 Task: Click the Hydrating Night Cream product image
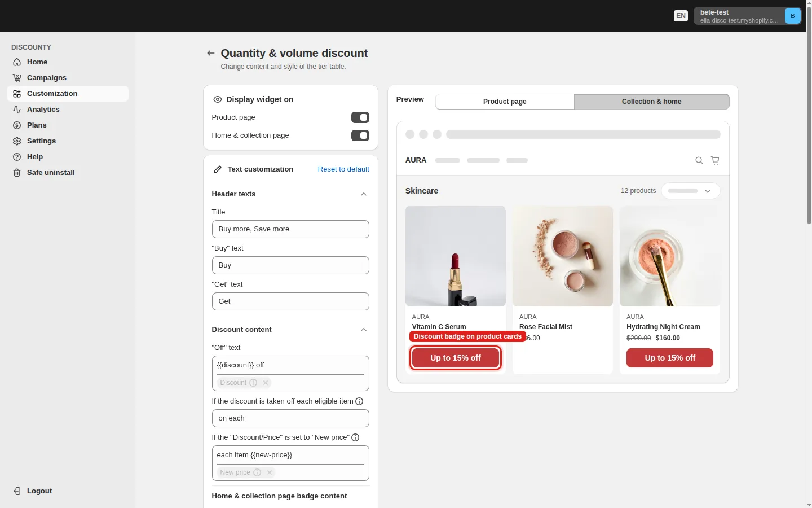point(670,256)
